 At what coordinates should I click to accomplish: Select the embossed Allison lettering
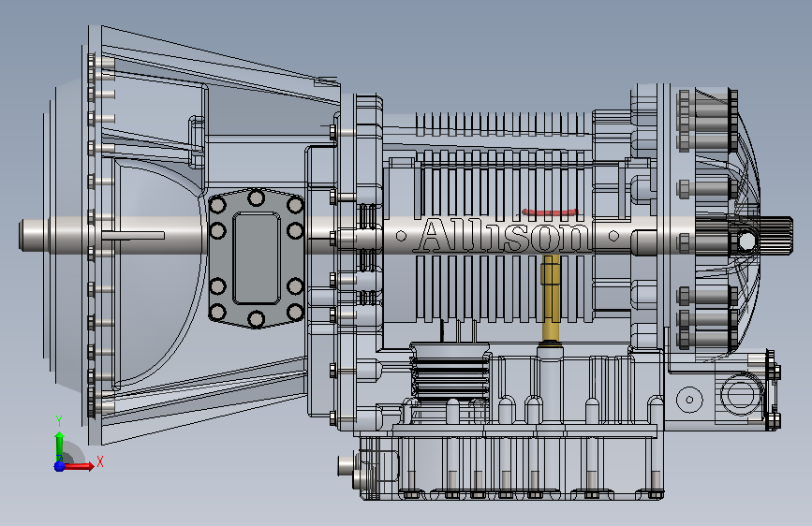click(504, 236)
